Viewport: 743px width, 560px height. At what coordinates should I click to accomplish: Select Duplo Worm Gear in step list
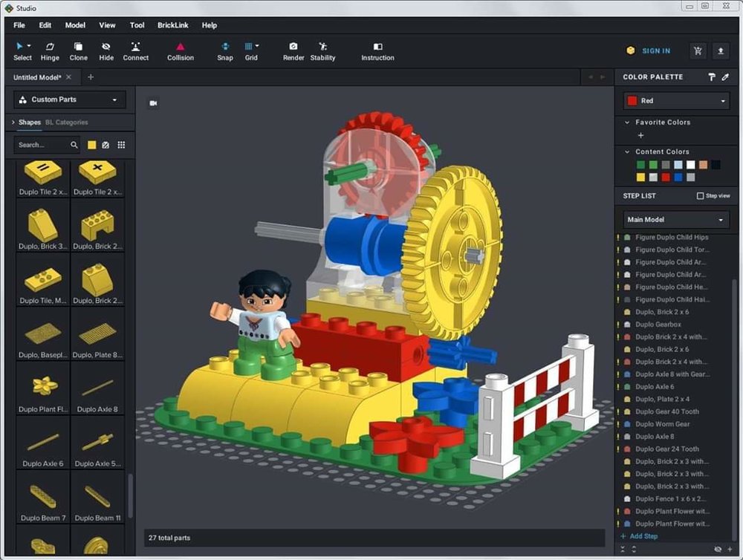pos(663,424)
